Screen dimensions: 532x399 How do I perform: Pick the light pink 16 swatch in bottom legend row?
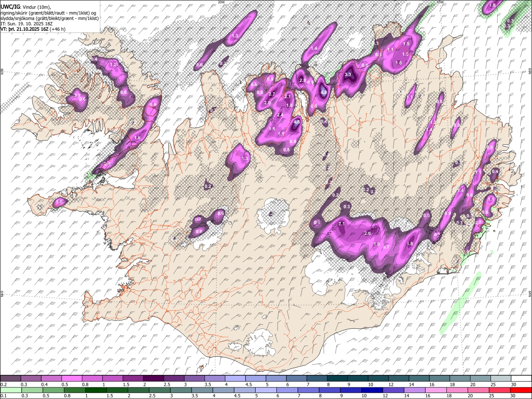pyautogui.click(x=436, y=390)
